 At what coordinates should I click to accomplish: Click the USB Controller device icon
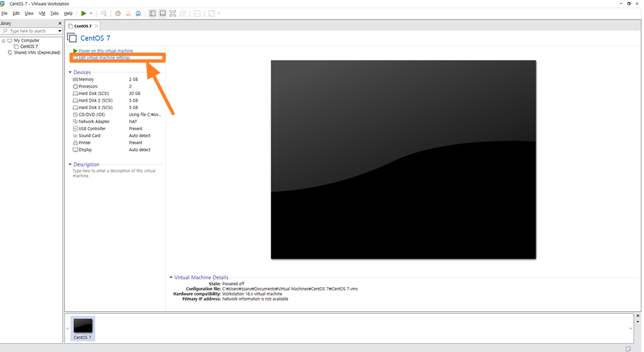[x=75, y=128]
